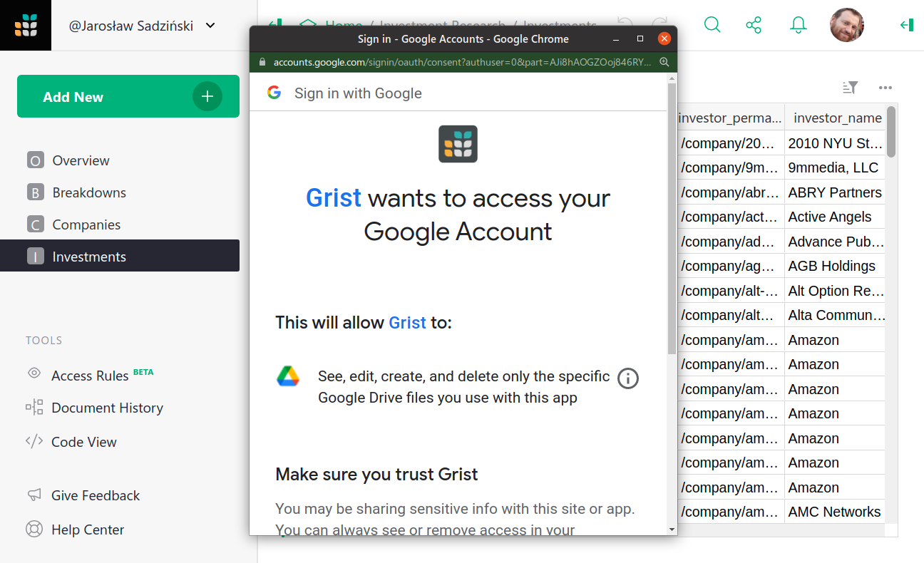
Task: Switch to the Companies page
Action: coord(87,224)
